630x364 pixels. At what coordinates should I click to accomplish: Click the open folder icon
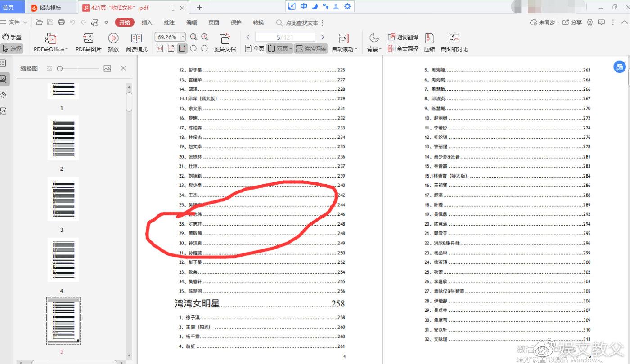pos(39,22)
